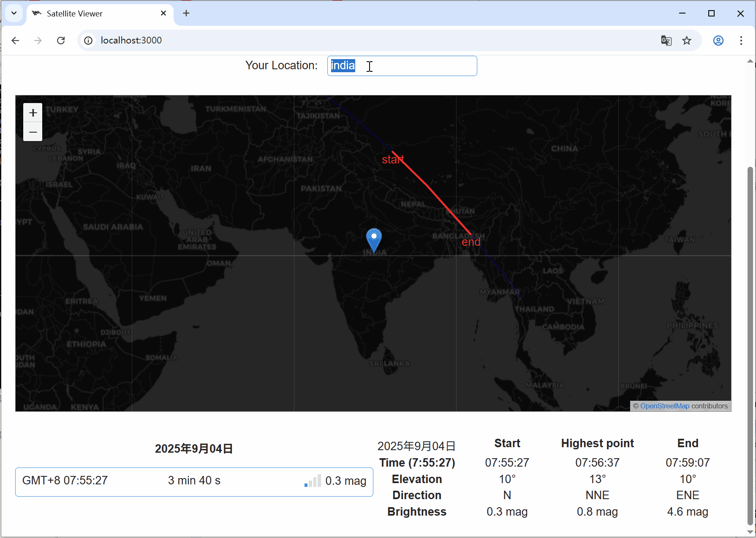Click the 'NNE' direction value
Image resolution: width=756 pixels, height=538 pixels.
pos(597,495)
